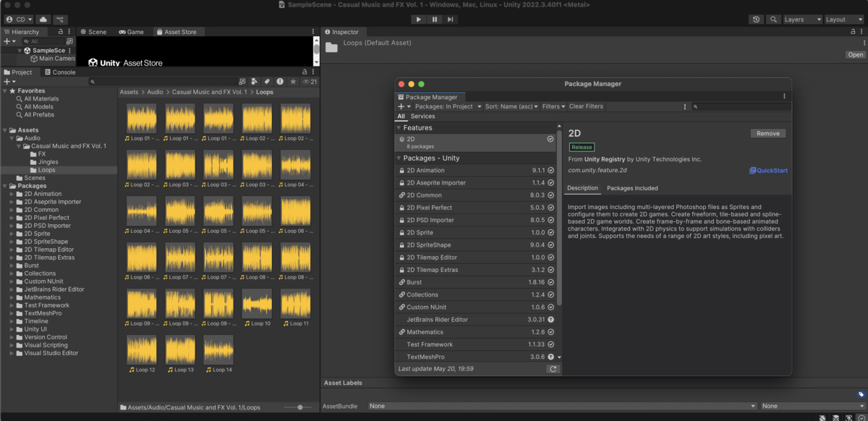Click the Pause button
Image resolution: width=868 pixels, height=421 pixels.
coord(435,20)
